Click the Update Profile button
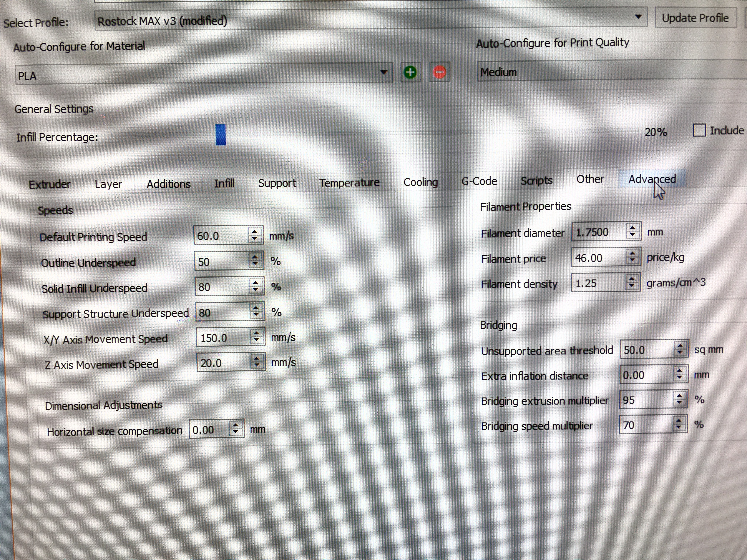The image size is (747, 560). point(695,18)
